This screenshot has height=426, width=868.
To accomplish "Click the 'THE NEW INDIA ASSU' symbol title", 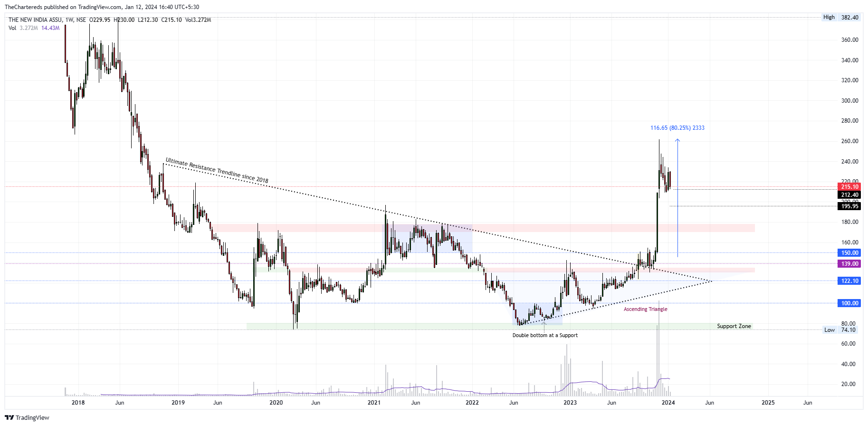I will [35, 20].
